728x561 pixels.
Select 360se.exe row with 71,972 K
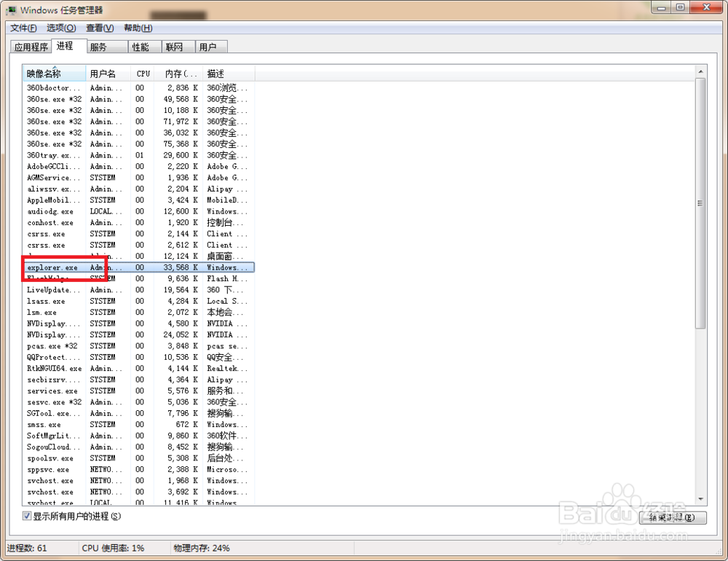pyautogui.click(x=138, y=122)
